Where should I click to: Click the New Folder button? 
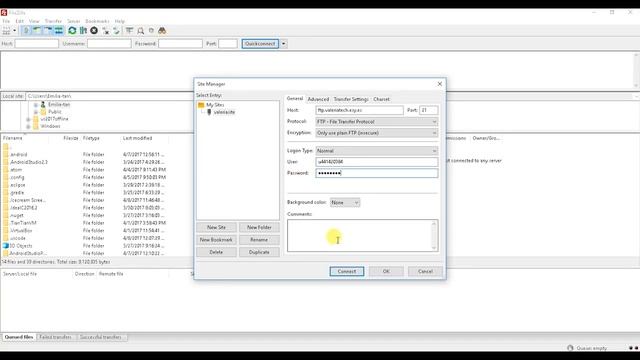pos(259,227)
